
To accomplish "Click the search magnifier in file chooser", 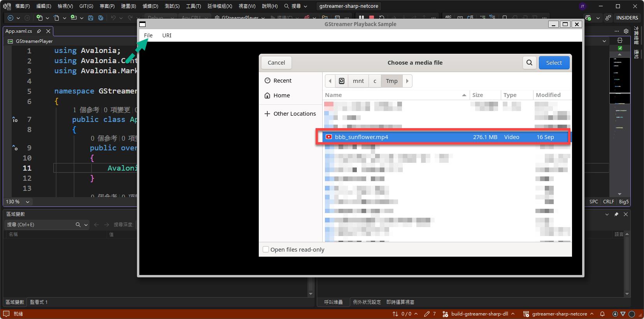I will 529,63.
